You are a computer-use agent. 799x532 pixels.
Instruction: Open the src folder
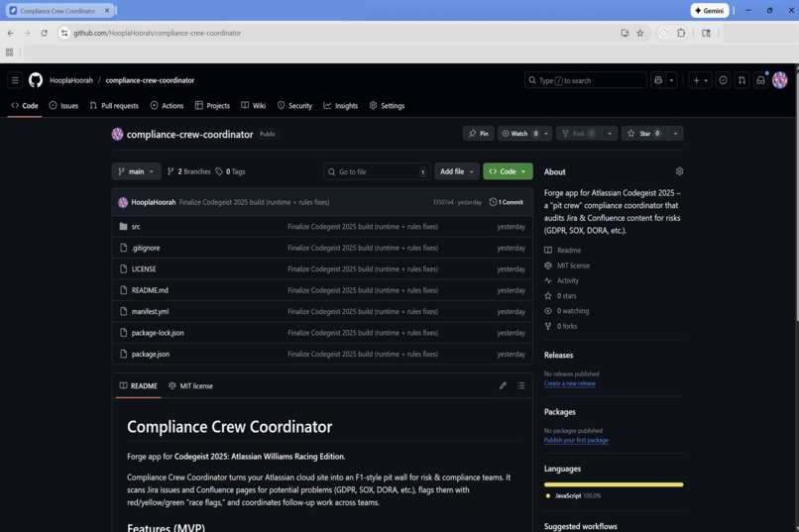[x=136, y=227]
